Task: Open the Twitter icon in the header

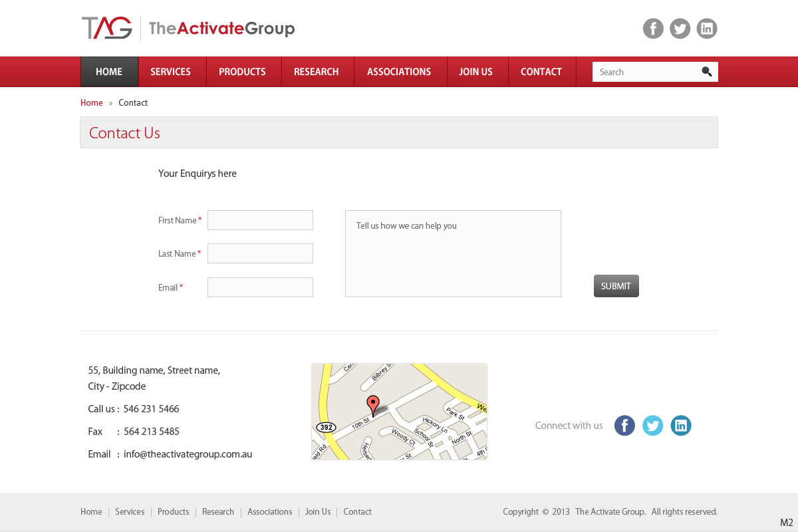Action: coord(680,28)
